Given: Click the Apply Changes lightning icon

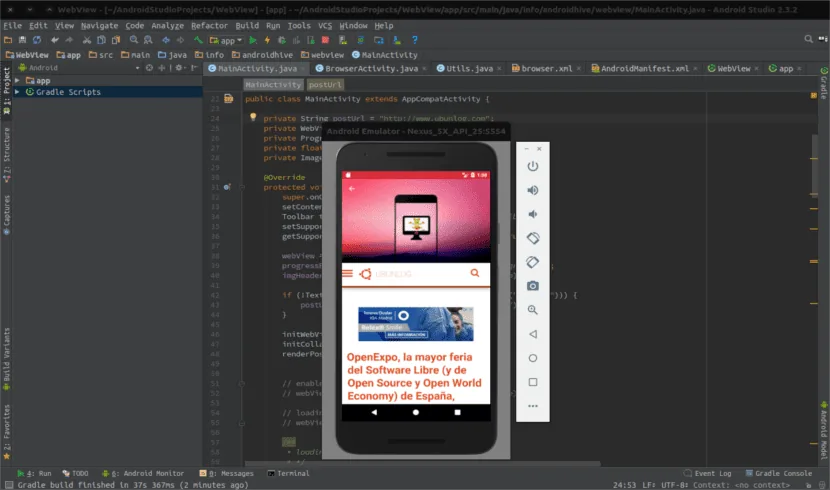Looking at the screenshot, I should [x=267, y=40].
